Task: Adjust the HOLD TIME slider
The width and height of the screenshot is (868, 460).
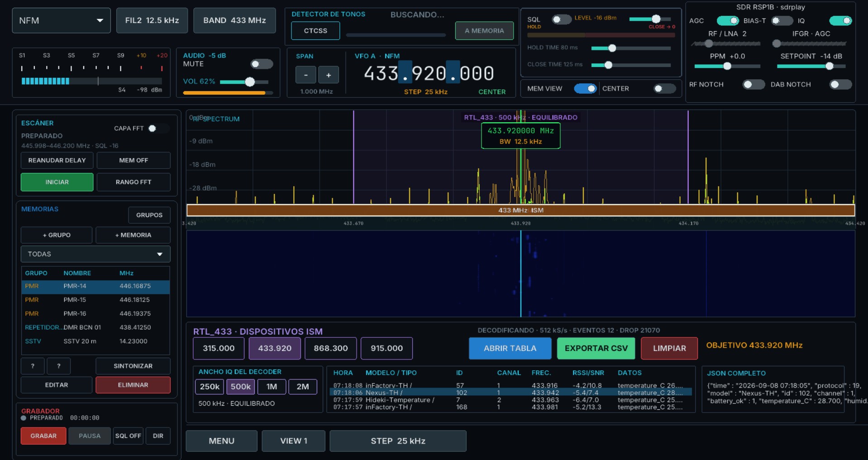Action: pyautogui.click(x=631, y=48)
